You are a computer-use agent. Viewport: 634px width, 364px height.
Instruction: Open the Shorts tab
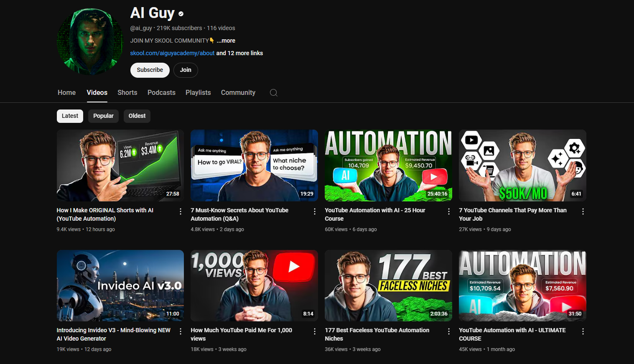pos(127,93)
